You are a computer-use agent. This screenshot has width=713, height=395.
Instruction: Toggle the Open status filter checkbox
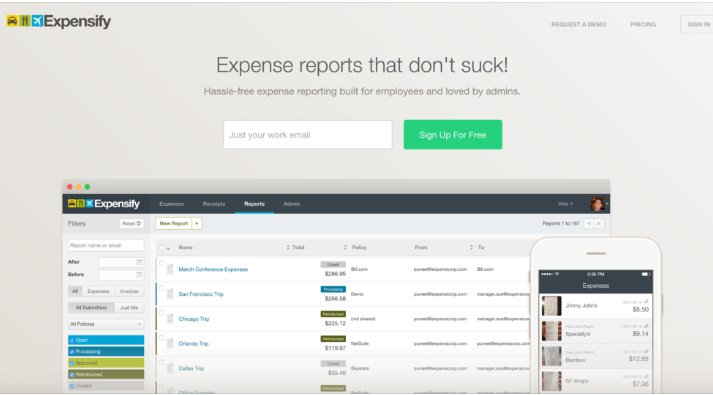72,340
